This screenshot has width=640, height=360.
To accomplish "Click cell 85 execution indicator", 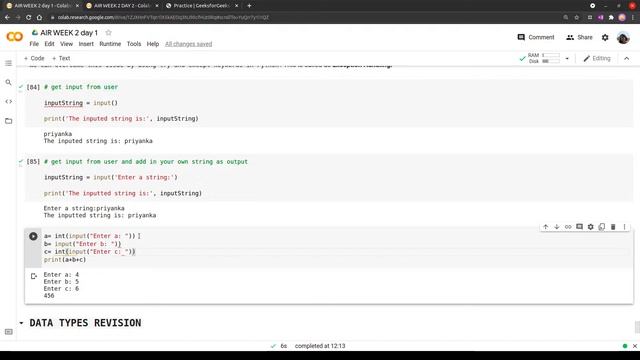I will [33, 162].
